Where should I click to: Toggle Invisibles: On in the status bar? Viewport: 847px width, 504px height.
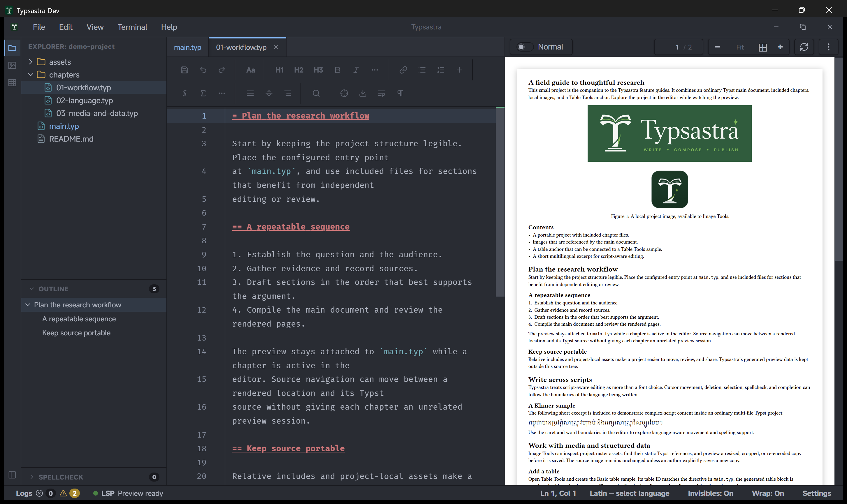click(710, 493)
